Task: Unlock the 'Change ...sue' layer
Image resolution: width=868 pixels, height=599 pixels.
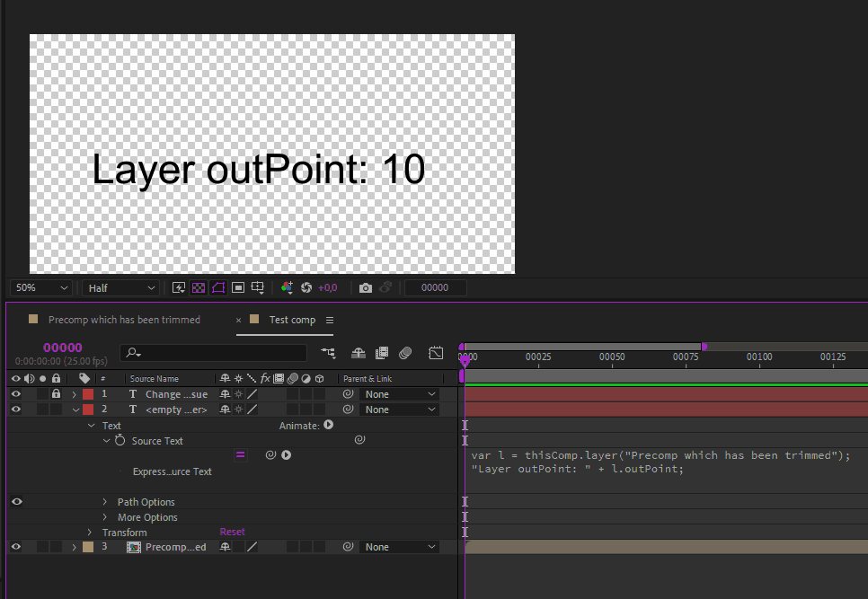Action: click(x=55, y=393)
